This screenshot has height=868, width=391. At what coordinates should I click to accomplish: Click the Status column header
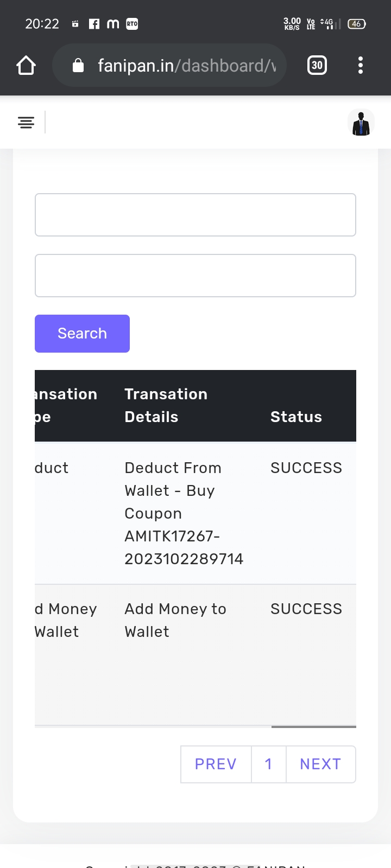pos(296,417)
